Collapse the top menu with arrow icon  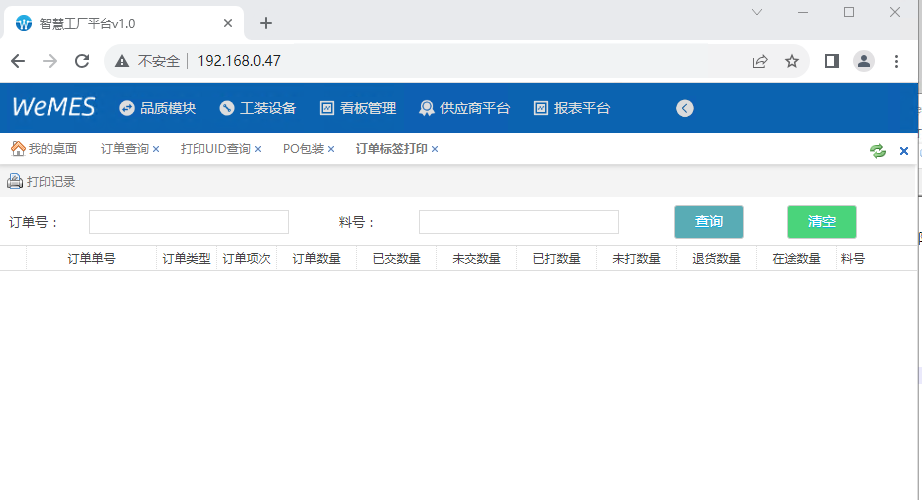pyautogui.click(x=685, y=108)
